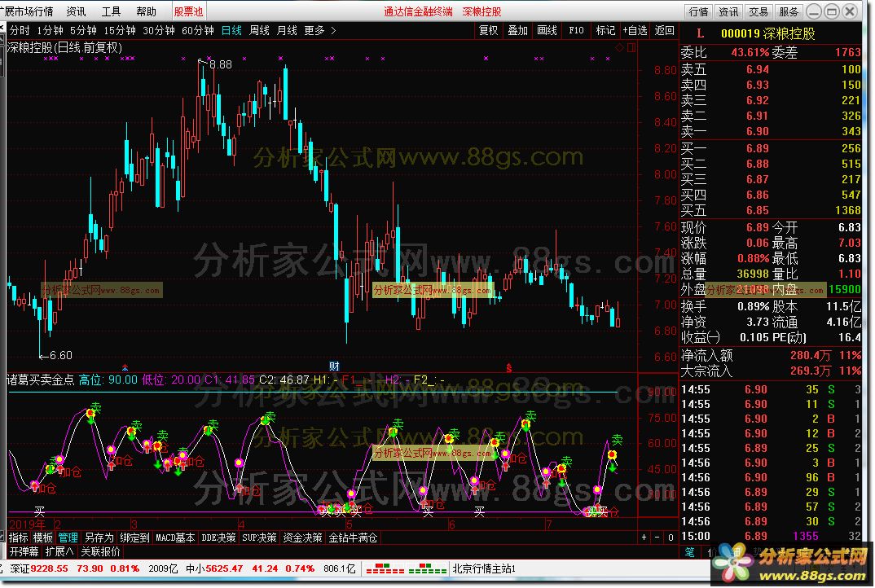Click the 行情 button at top right

pyautogui.click(x=699, y=11)
